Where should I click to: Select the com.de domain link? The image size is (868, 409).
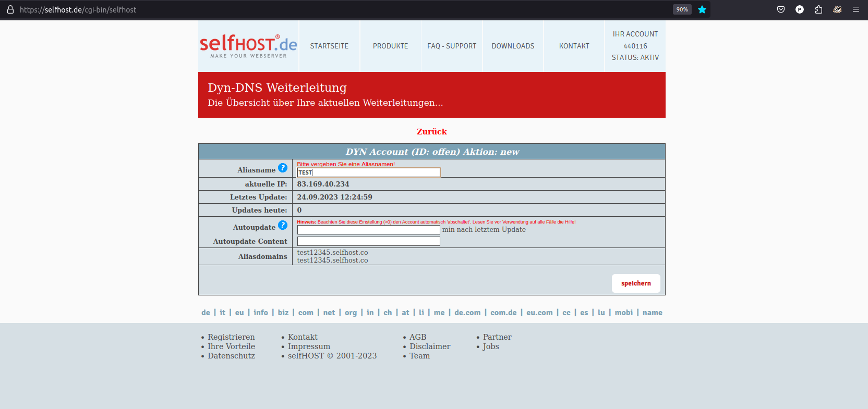coord(503,313)
